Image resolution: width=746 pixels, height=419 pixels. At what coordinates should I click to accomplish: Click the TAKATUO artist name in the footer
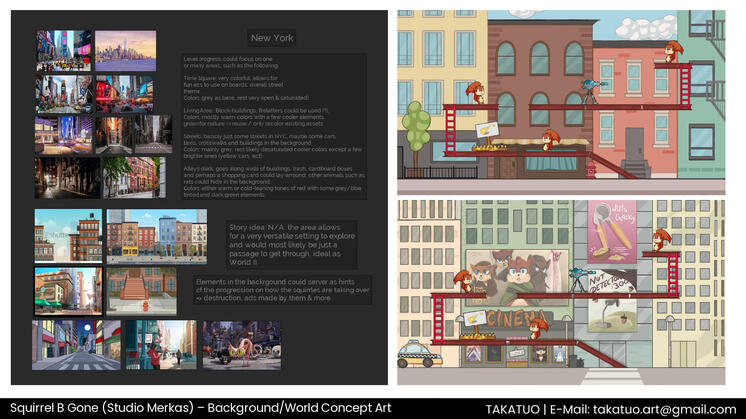515,409
